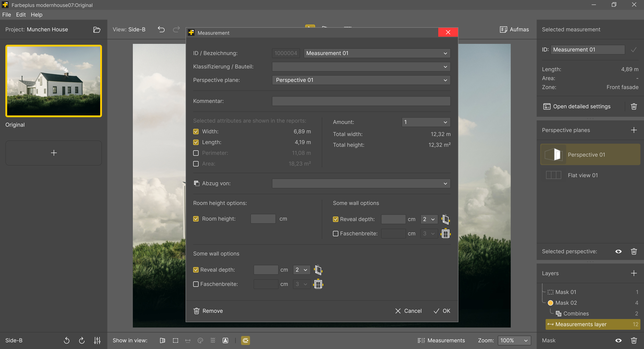Open the Measurement 01 name dropdown
This screenshot has width=644, height=349.
[x=377, y=53]
